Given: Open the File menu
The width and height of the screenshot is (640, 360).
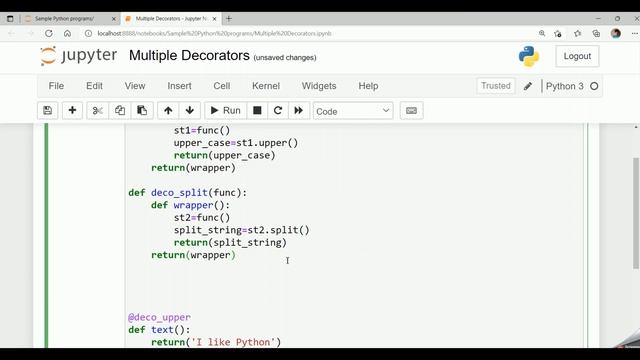Looking at the screenshot, I should coord(56,86).
